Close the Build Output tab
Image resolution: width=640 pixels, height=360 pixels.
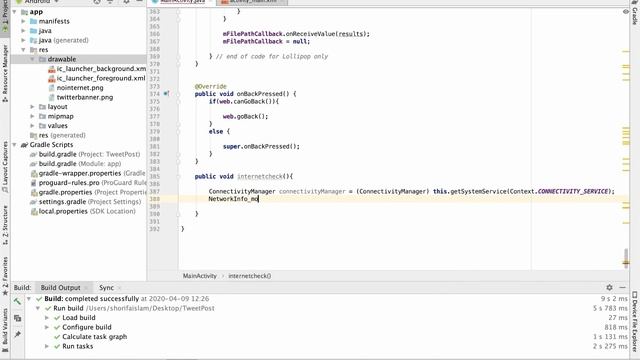pos(86,288)
